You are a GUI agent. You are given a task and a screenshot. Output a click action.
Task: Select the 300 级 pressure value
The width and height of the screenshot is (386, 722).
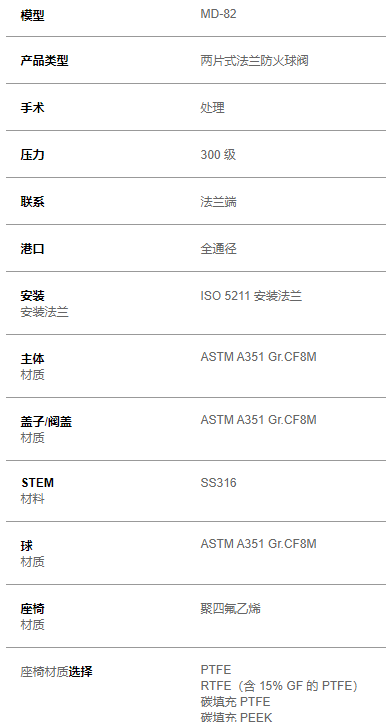click(x=218, y=155)
